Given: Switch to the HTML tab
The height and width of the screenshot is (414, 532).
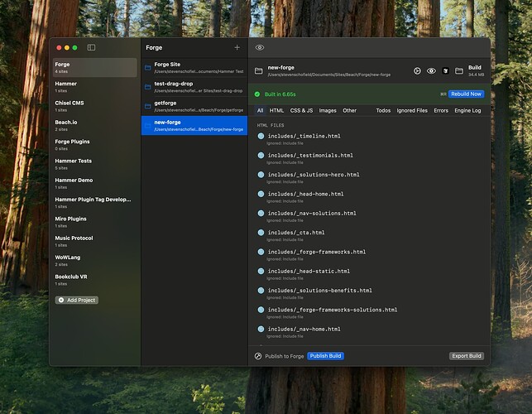Looking at the screenshot, I should click(x=276, y=111).
